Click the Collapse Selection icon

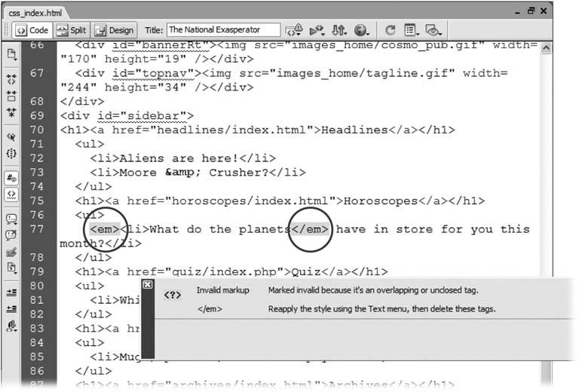pyautogui.click(x=11, y=96)
